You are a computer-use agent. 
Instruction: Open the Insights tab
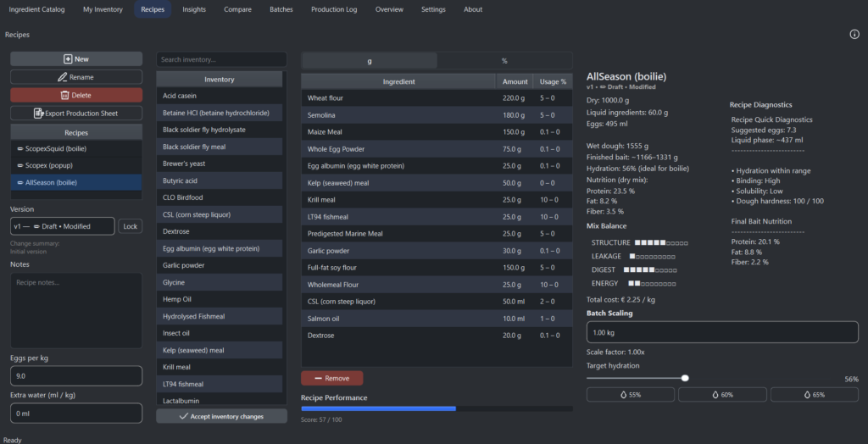[194, 9]
